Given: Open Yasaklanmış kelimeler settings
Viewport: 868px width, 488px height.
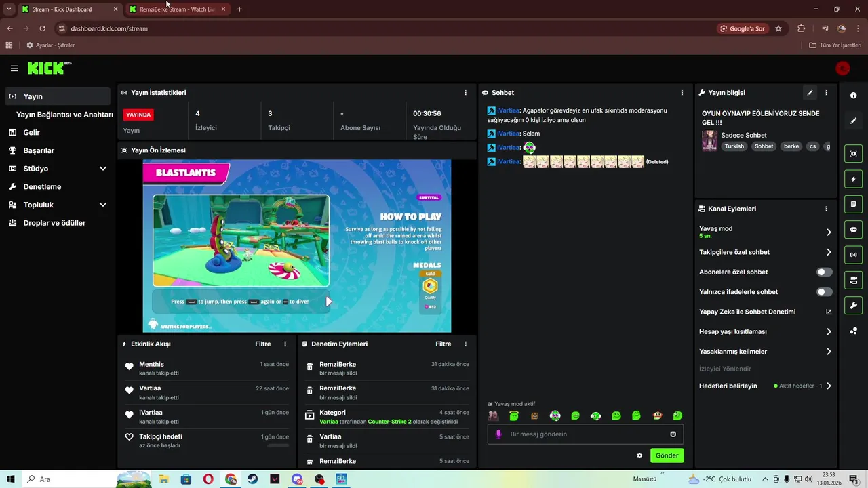Looking at the screenshot, I should point(829,352).
